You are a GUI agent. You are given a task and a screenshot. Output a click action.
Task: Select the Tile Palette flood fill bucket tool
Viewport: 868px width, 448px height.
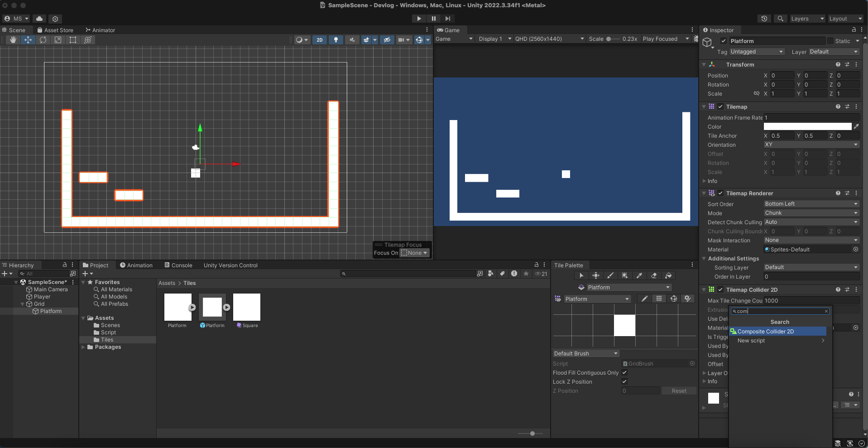tap(668, 275)
